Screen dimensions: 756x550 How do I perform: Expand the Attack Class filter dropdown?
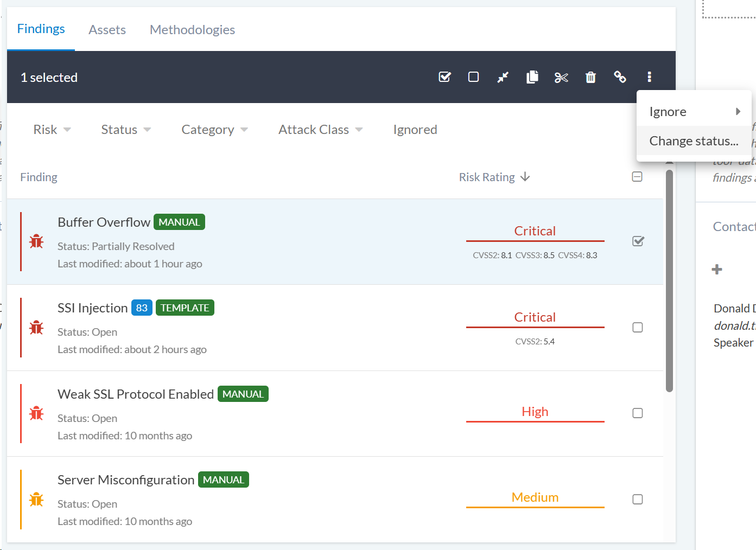pyautogui.click(x=320, y=130)
